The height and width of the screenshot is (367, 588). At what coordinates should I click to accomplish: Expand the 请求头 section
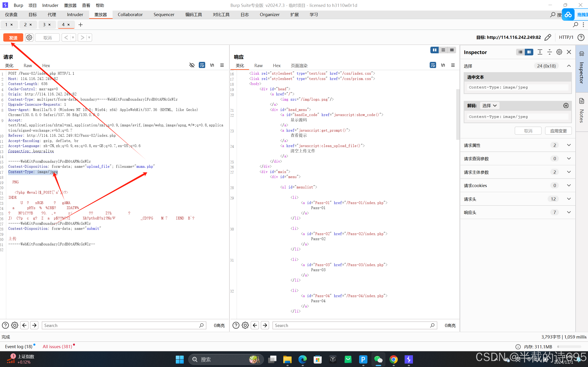coord(569,199)
